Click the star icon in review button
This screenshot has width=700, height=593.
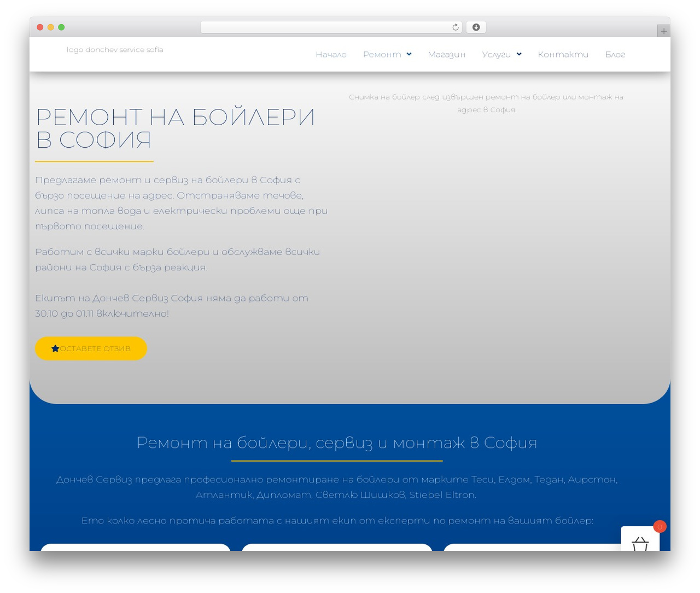click(x=55, y=348)
